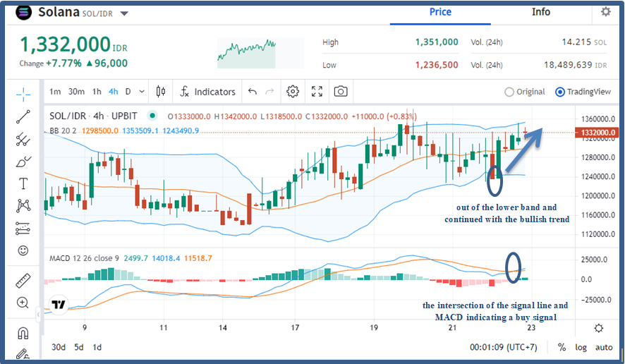
Task: Open chart settings gear in toolbar
Action: tap(293, 91)
